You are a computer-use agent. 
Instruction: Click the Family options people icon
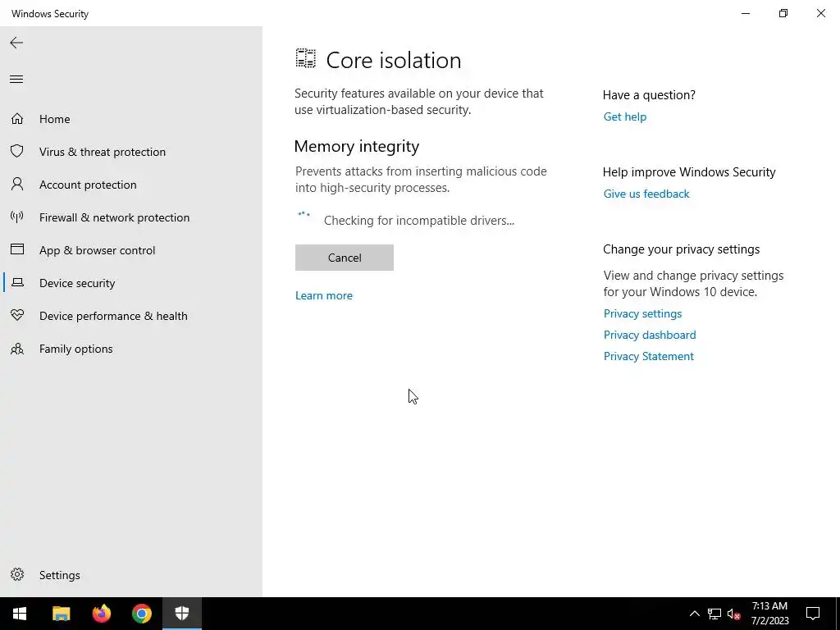[17, 349]
